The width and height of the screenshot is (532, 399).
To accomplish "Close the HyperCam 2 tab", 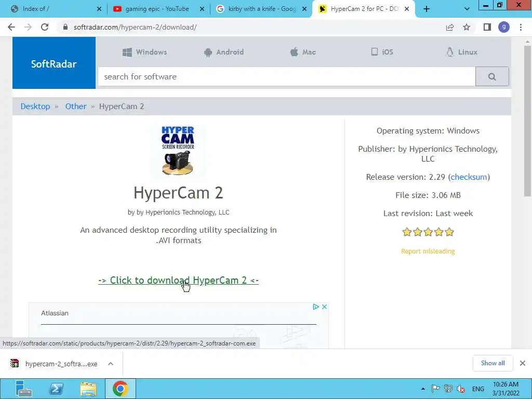I will pyautogui.click(x=407, y=9).
